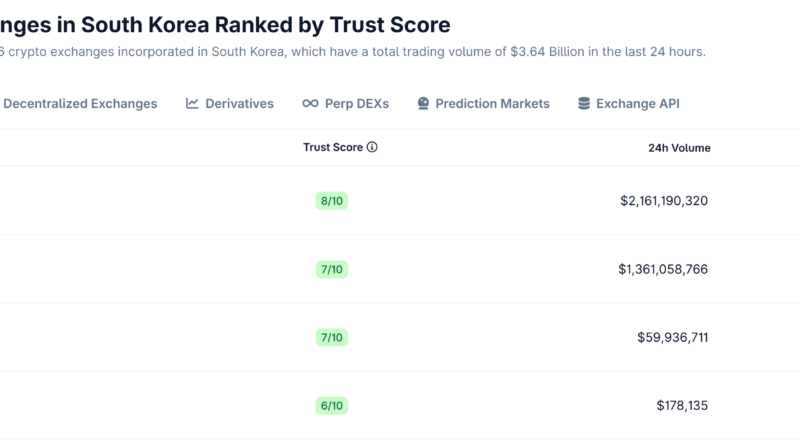Click the Prediction Markets icon

pyautogui.click(x=423, y=103)
